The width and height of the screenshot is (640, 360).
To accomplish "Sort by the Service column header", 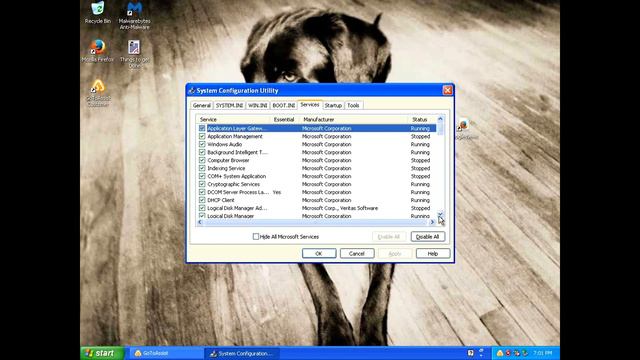I will 234,120.
